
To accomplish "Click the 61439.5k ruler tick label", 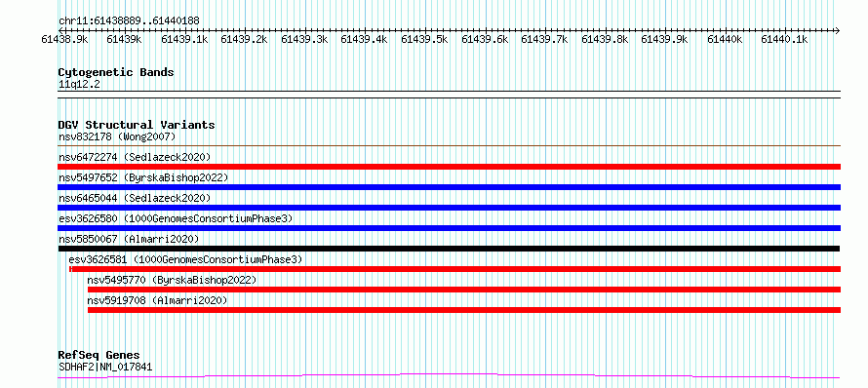I will (x=424, y=39).
